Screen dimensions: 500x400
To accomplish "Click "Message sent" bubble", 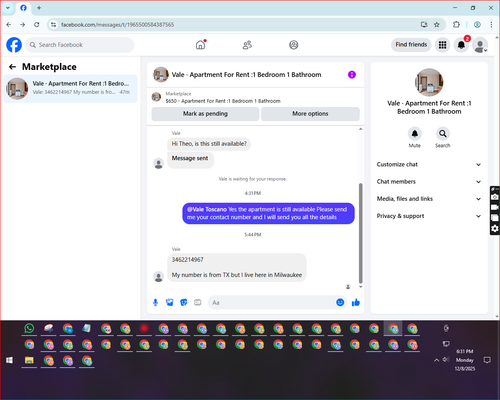I will 190,159.
